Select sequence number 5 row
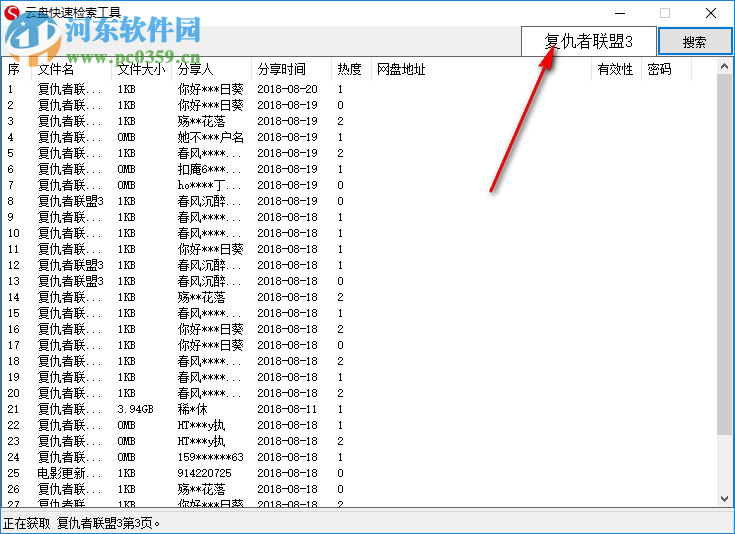 click(10, 153)
